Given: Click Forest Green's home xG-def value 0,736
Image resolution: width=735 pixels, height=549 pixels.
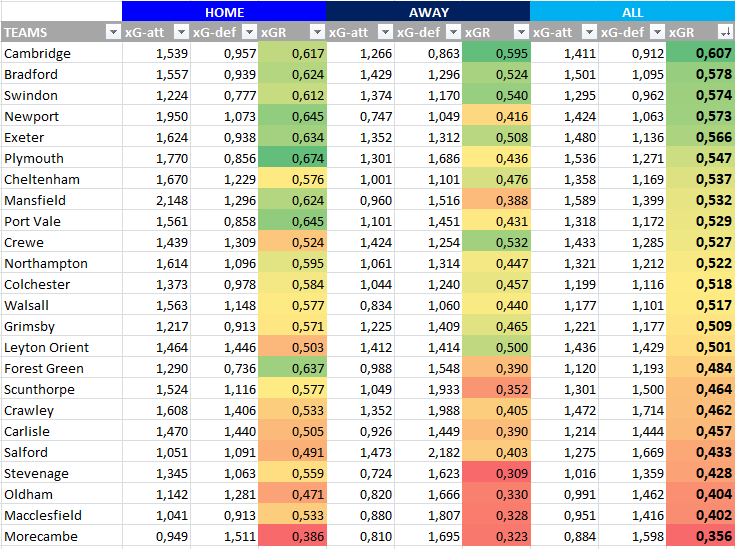Looking at the screenshot, I should point(224,368).
